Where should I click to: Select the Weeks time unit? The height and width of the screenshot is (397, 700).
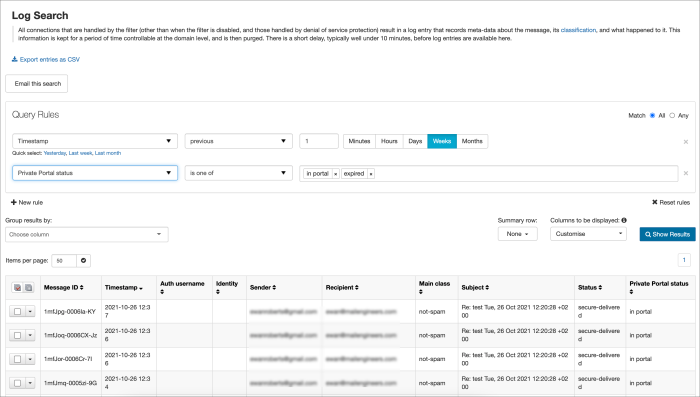pos(442,141)
